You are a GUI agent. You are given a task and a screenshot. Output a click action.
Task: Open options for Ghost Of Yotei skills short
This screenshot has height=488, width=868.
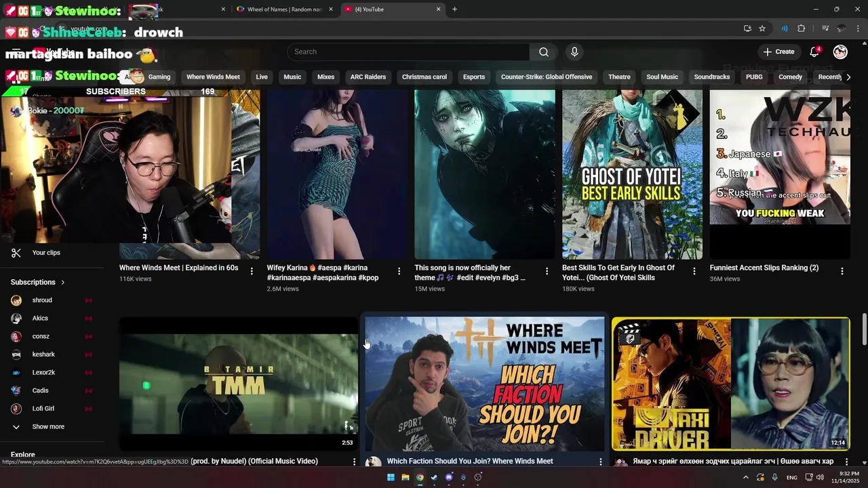pyautogui.click(x=694, y=271)
